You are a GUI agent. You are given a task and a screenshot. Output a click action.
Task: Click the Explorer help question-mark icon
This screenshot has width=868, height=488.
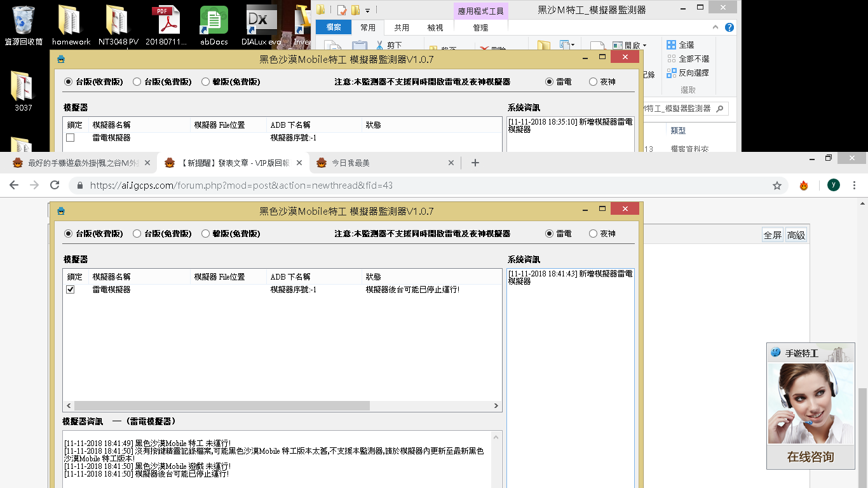[x=729, y=27]
